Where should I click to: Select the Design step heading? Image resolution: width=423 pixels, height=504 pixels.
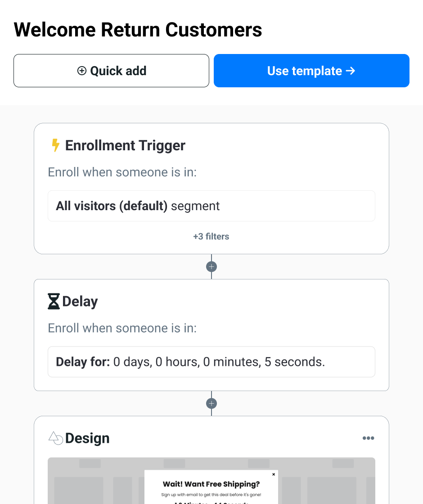pyautogui.click(x=87, y=438)
